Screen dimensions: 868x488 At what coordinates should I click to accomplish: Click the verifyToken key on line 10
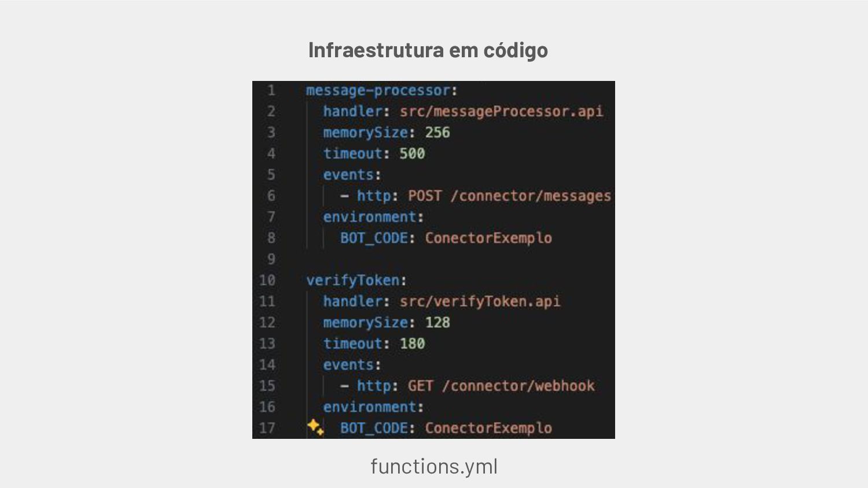352,280
